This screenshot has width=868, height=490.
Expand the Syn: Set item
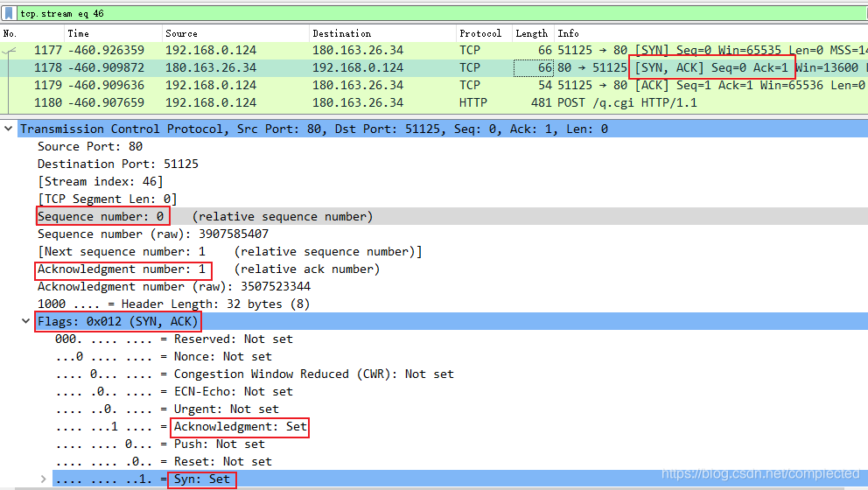click(x=43, y=479)
